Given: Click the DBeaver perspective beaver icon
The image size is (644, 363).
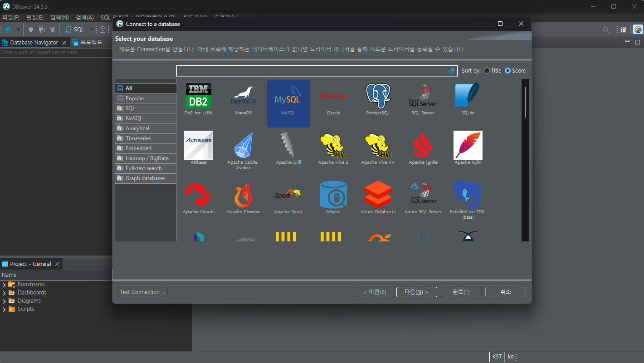Looking at the screenshot, I should pyautogui.click(x=638, y=29).
